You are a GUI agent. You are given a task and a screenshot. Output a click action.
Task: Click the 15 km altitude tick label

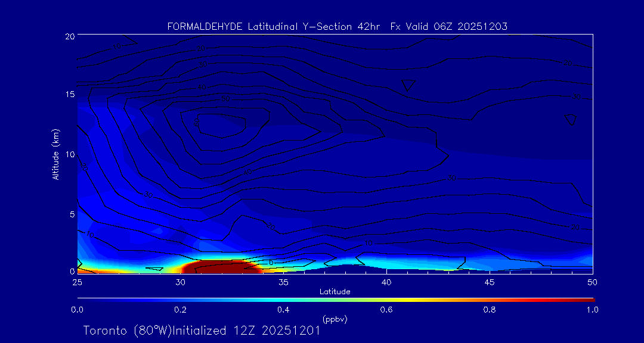pos(68,95)
